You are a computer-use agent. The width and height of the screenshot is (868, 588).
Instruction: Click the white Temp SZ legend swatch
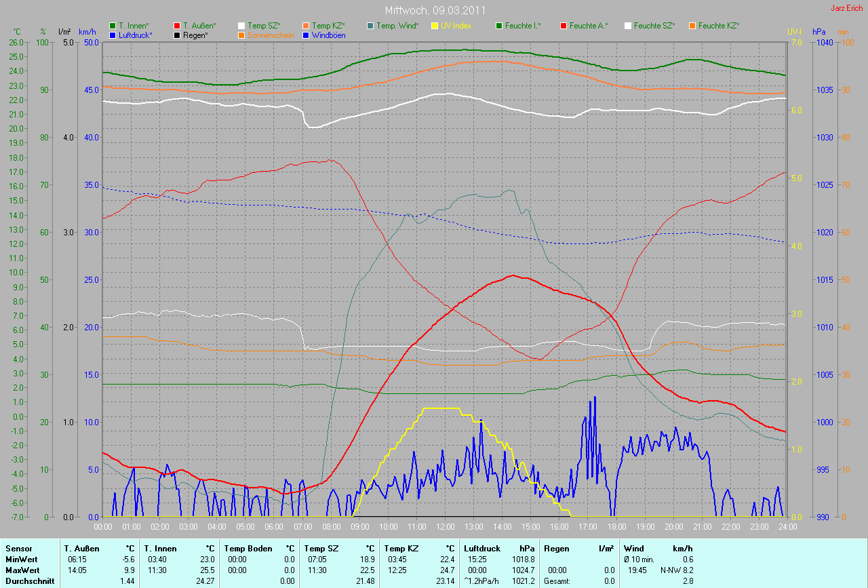tap(241, 26)
